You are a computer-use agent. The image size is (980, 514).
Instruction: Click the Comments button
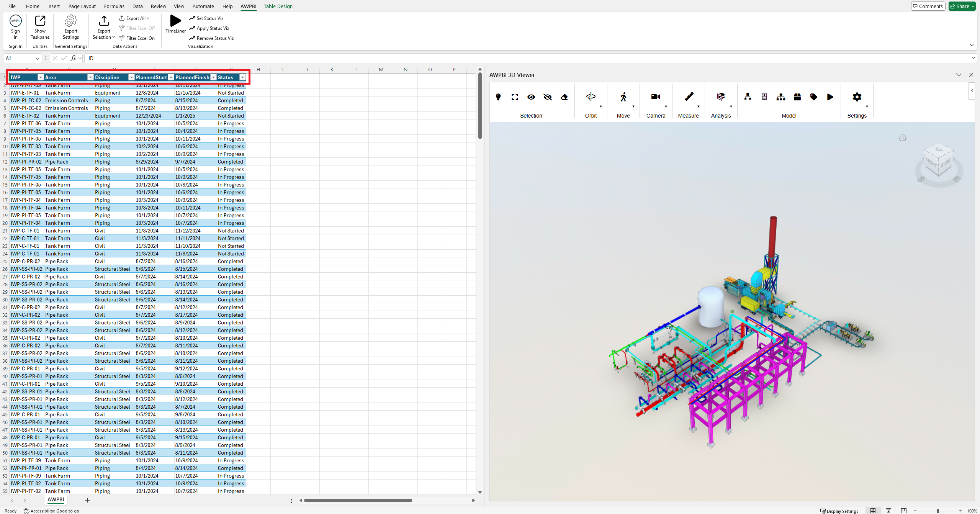(x=928, y=6)
